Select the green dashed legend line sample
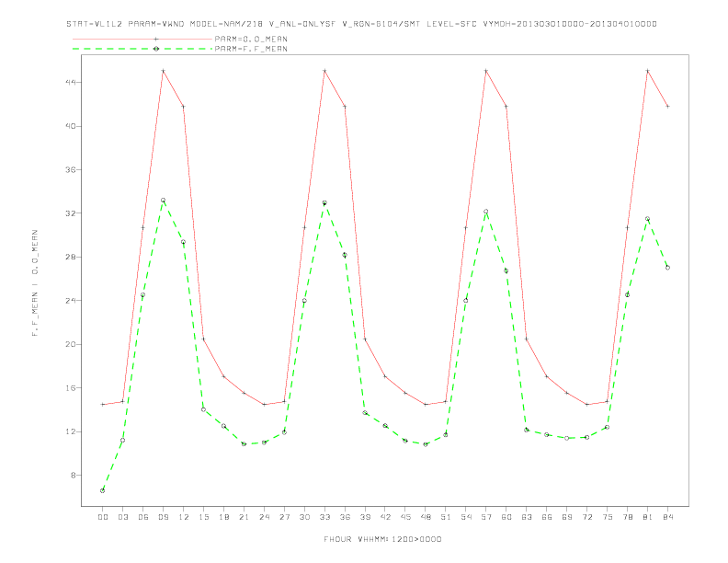 [x=142, y=49]
